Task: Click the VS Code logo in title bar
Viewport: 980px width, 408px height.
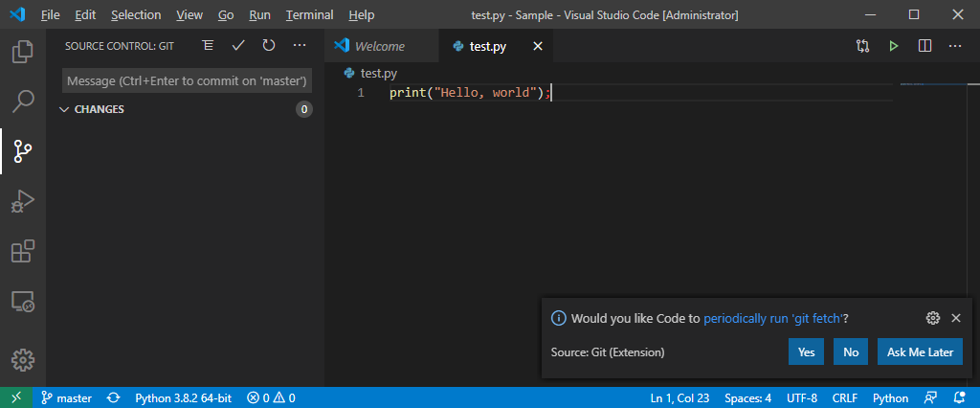Action: pos(17,13)
